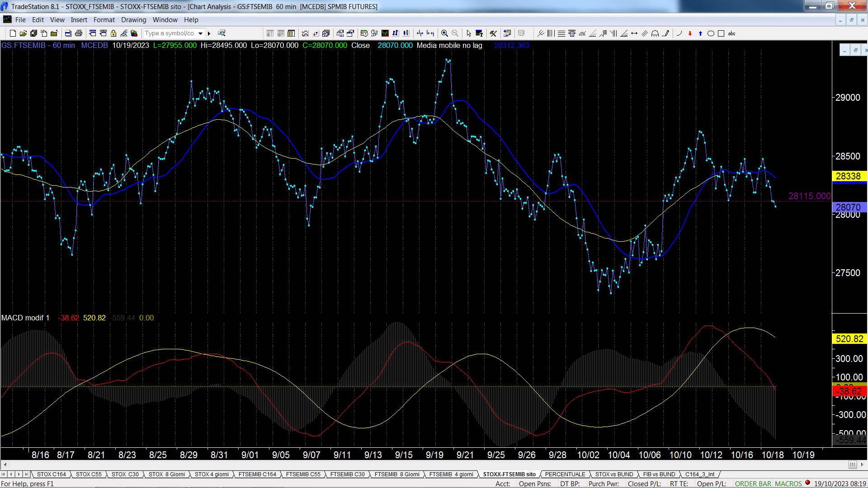Image resolution: width=868 pixels, height=488 pixels.
Task: Click the 28070 last price label
Action: point(849,207)
